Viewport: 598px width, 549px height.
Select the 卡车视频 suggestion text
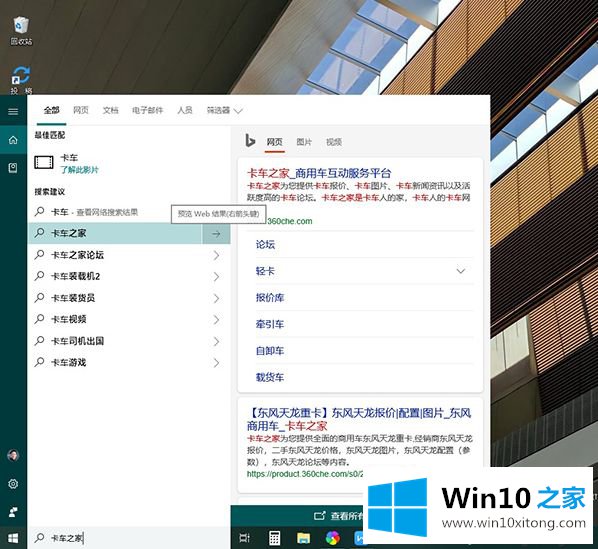click(x=69, y=319)
